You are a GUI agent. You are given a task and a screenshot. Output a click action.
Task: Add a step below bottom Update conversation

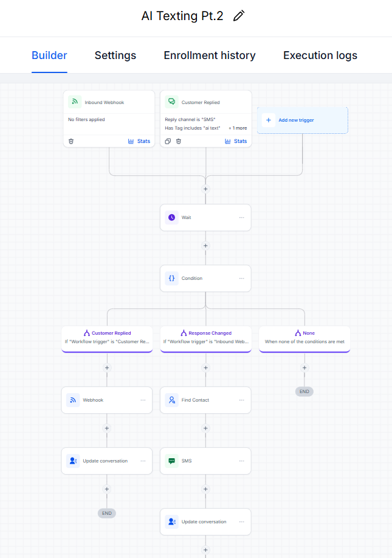[x=205, y=550]
